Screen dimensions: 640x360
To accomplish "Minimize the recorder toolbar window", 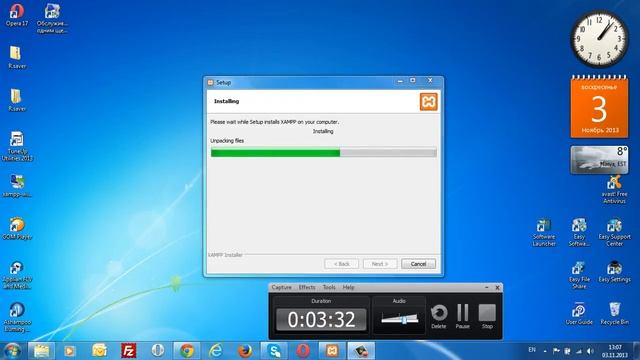I will 487,287.
